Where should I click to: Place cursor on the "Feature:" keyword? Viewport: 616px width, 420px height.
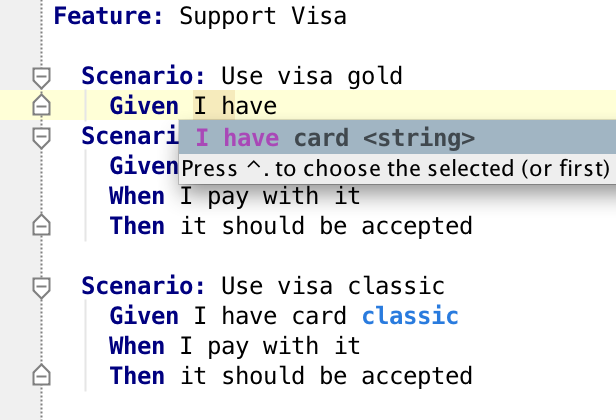(108, 16)
